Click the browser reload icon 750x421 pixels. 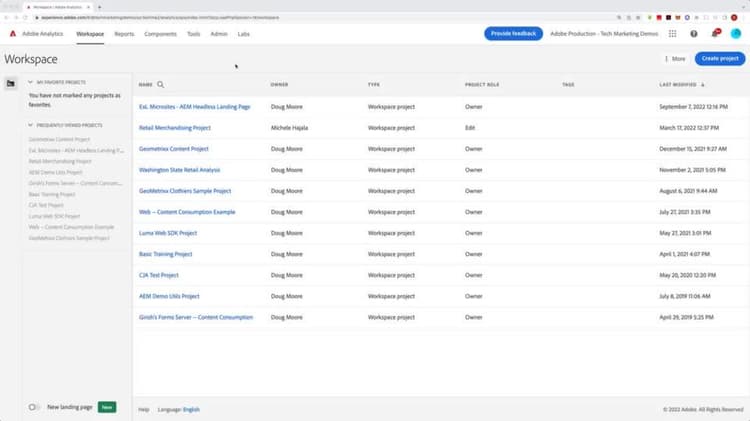coord(25,18)
